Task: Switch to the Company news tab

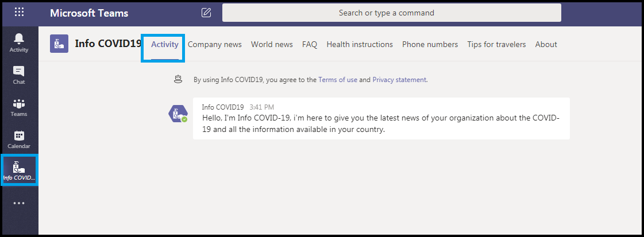Action: point(215,44)
